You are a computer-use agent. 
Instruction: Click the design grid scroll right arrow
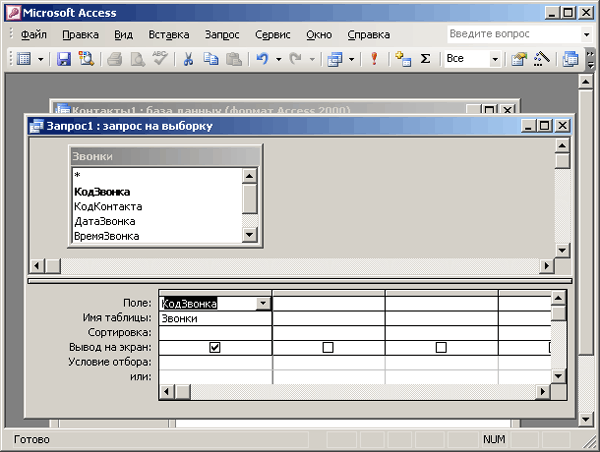(543, 391)
